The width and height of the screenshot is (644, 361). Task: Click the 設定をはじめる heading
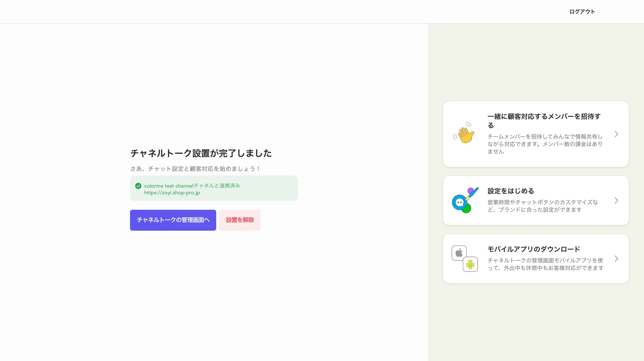coord(511,191)
